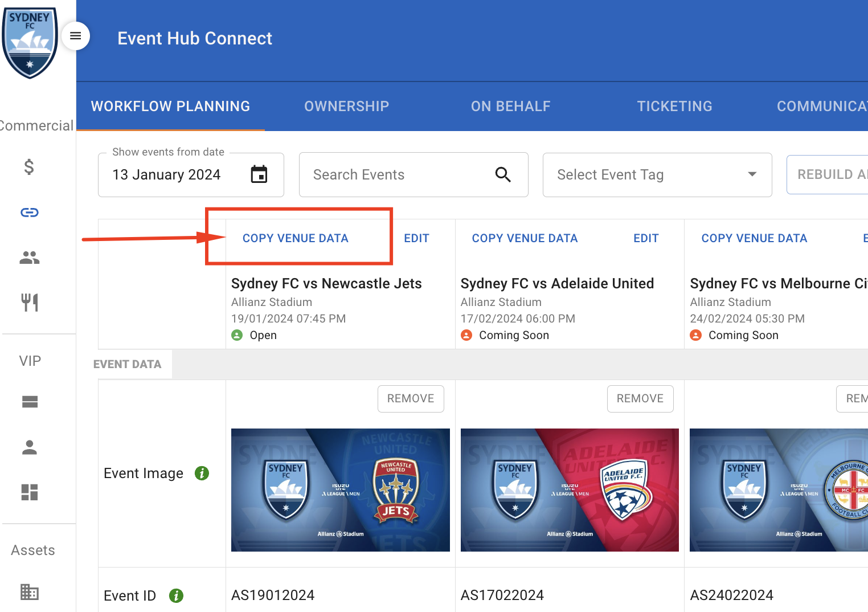Expand the Select Event Tag dropdown
The image size is (868, 612).
click(657, 175)
